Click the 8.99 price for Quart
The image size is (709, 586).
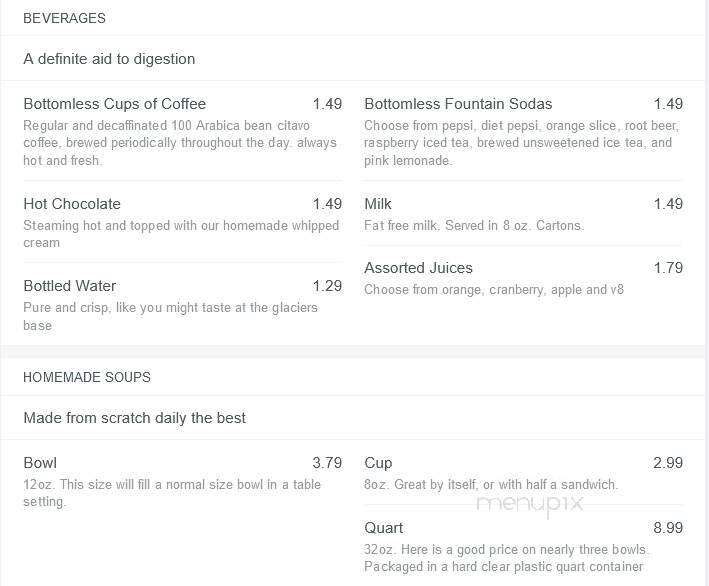pyautogui.click(x=668, y=528)
